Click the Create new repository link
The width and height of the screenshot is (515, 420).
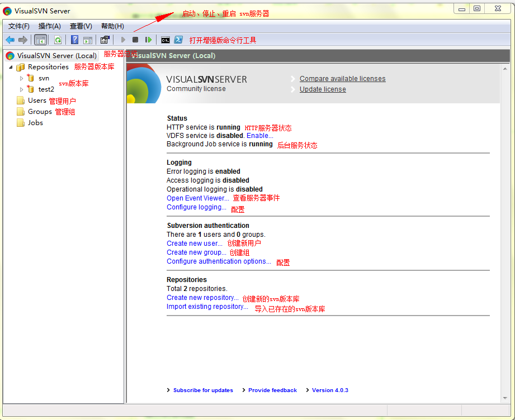pyautogui.click(x=202, y=298)
